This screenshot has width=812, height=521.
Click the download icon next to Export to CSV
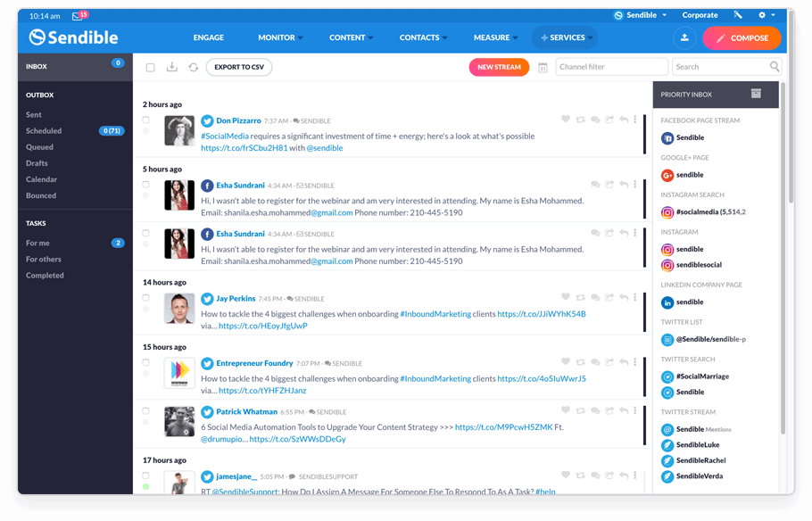[172, 67]
